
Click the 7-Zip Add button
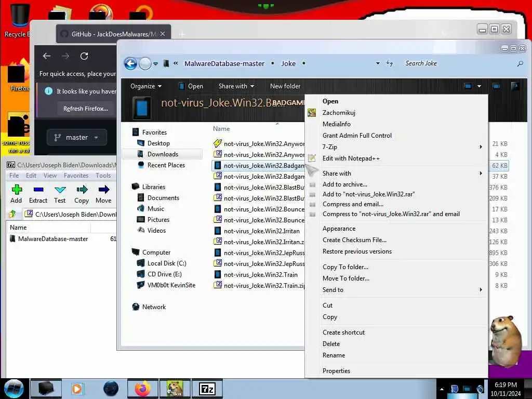pos(16,194)
